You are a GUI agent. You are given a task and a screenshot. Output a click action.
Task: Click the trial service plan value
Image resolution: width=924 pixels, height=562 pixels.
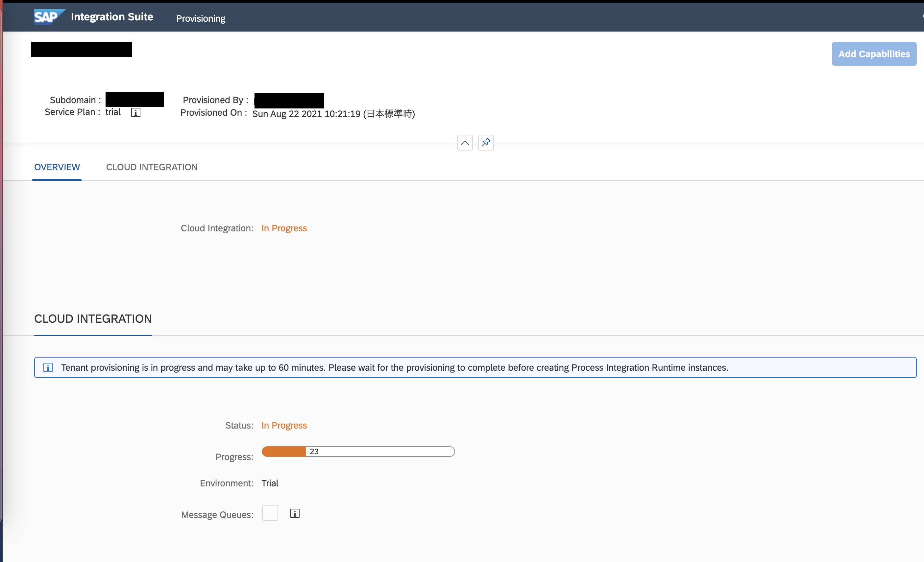113,112
